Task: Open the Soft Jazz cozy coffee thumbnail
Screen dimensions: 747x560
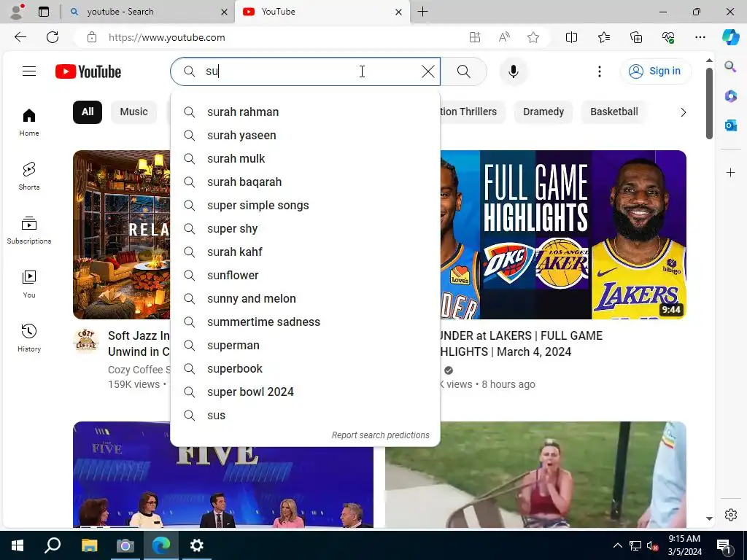Action: point(122,235)
